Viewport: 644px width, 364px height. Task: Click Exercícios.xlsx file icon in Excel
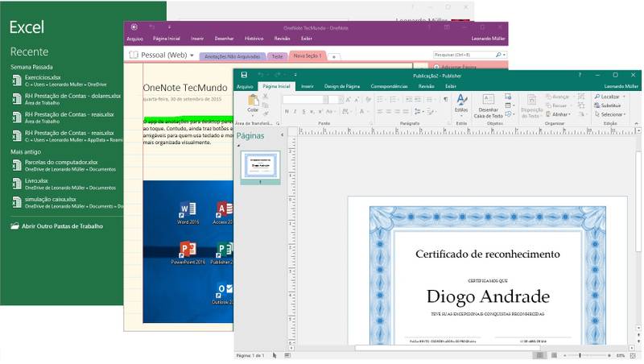[17, 80]
